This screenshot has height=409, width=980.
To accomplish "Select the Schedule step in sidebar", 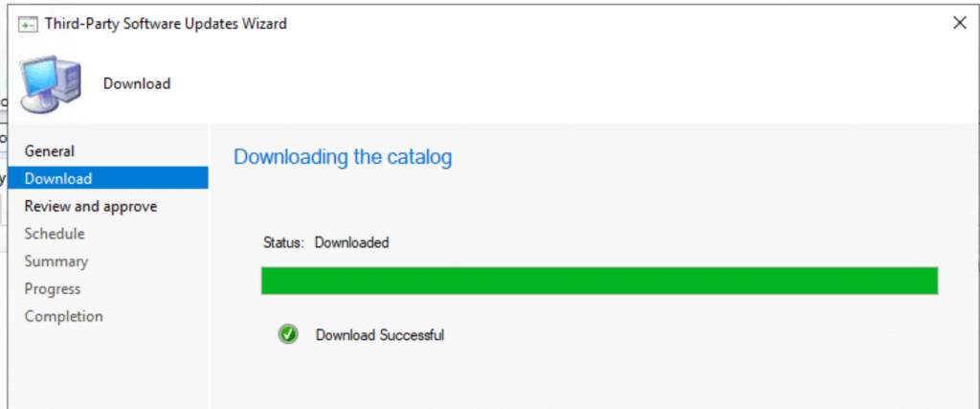I will click(x=55, y=234).
